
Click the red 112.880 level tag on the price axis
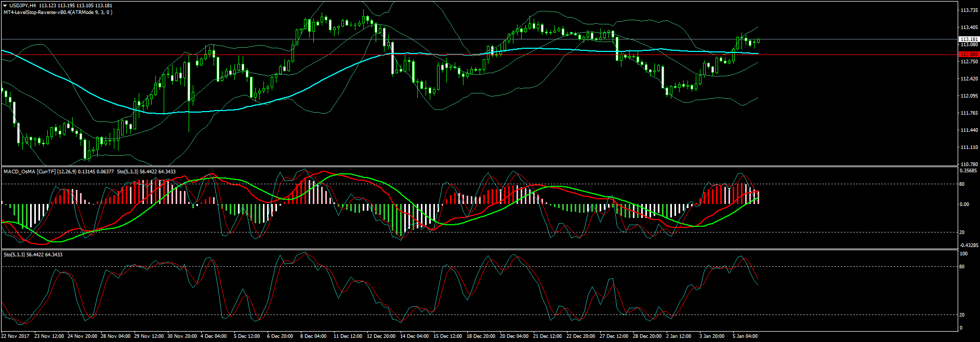coord(969,54)
